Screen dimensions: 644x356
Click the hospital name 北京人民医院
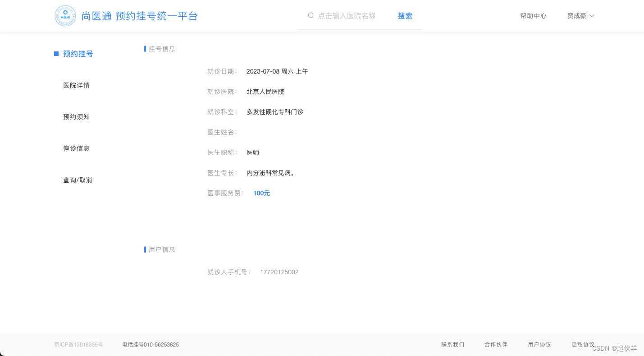[265, 92]
